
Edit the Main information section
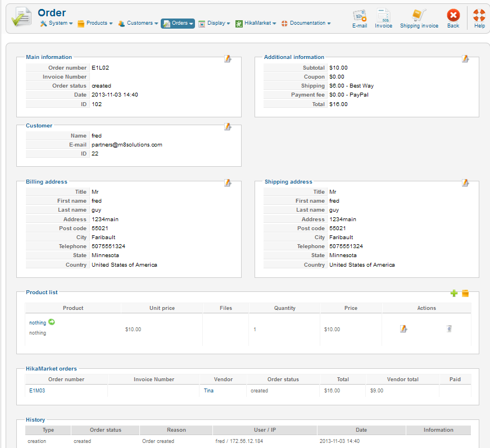tap(228, 58)
